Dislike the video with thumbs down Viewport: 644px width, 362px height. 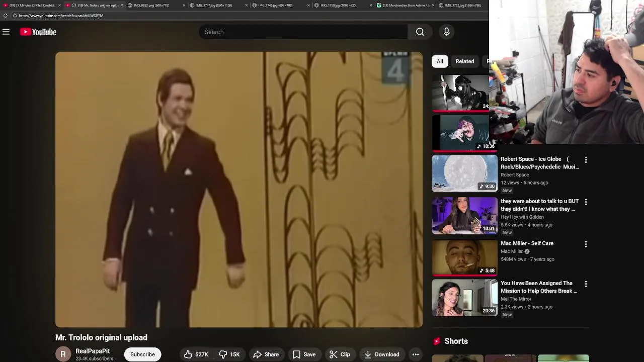[x=229, y=354]
